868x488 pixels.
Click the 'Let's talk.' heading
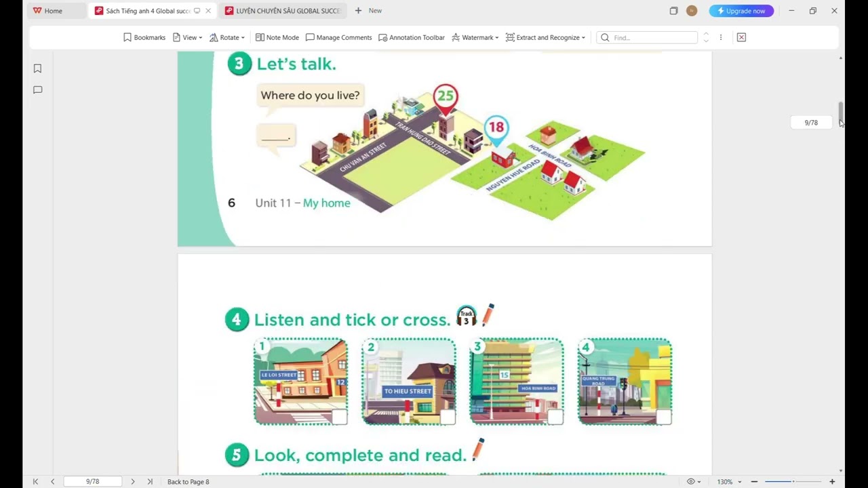click(296, 64)
